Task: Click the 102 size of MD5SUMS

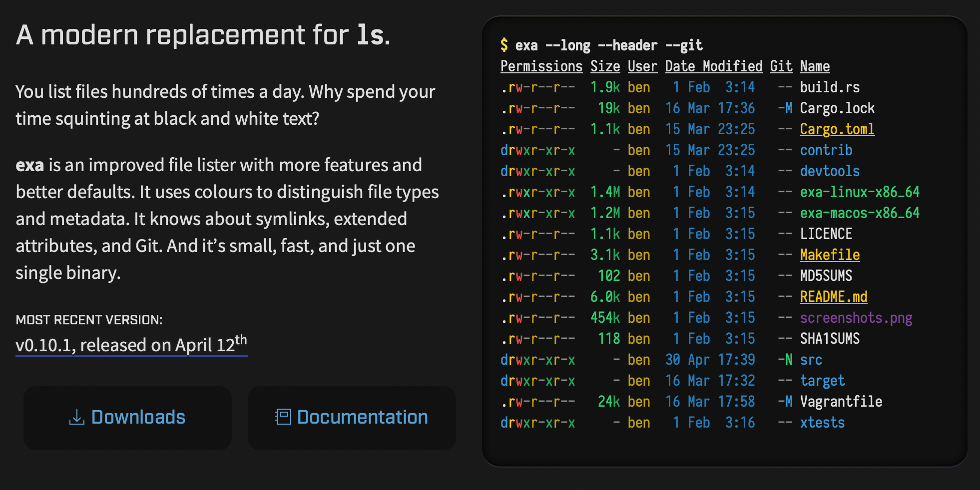Action: (609, 276)
